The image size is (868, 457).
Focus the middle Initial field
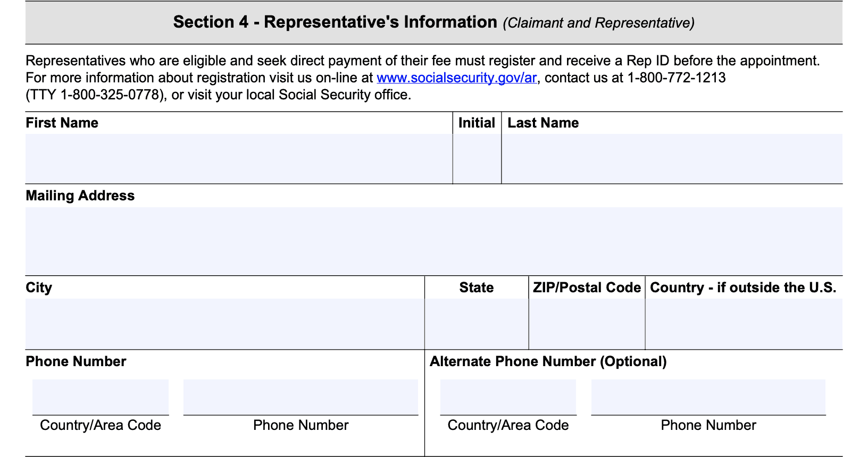point(477,158)
